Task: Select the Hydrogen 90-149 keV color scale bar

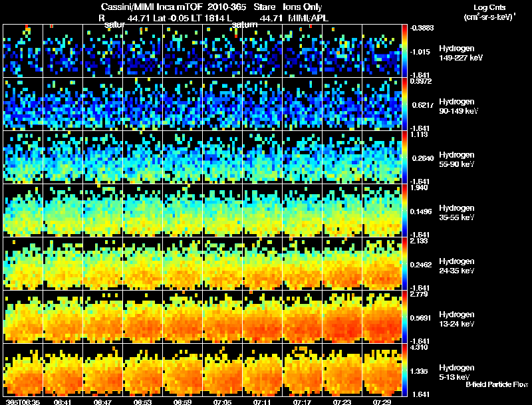Action: (x=404, y=104)
